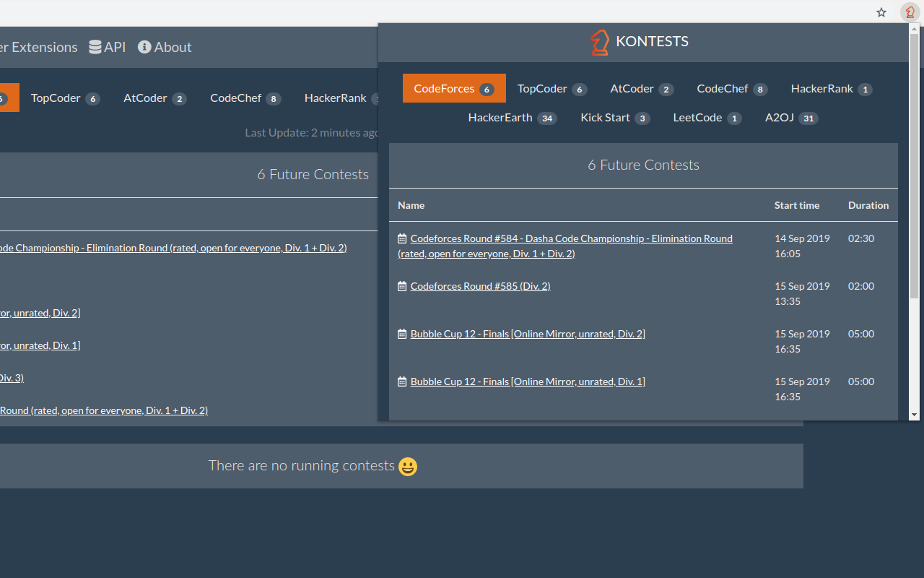
Task: Click the 14 Sep 2019 16:05 start time
Action: tap(802, 246)
